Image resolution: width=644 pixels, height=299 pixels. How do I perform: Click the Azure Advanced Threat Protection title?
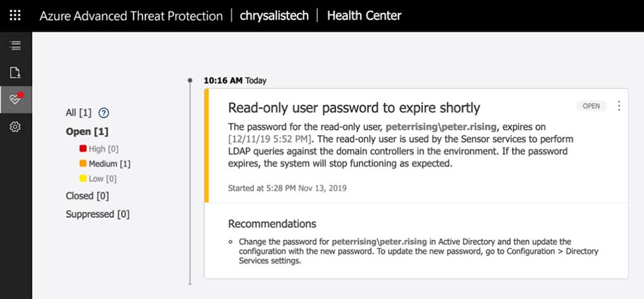(131, 15)
